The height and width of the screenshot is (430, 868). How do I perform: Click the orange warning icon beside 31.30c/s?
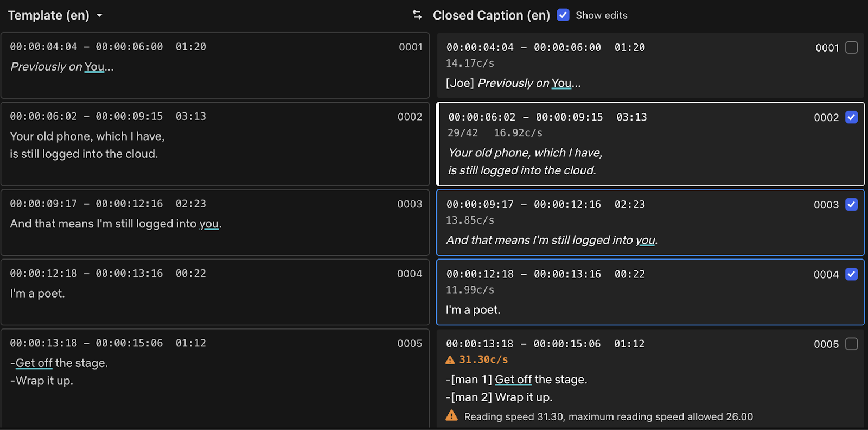450,360
